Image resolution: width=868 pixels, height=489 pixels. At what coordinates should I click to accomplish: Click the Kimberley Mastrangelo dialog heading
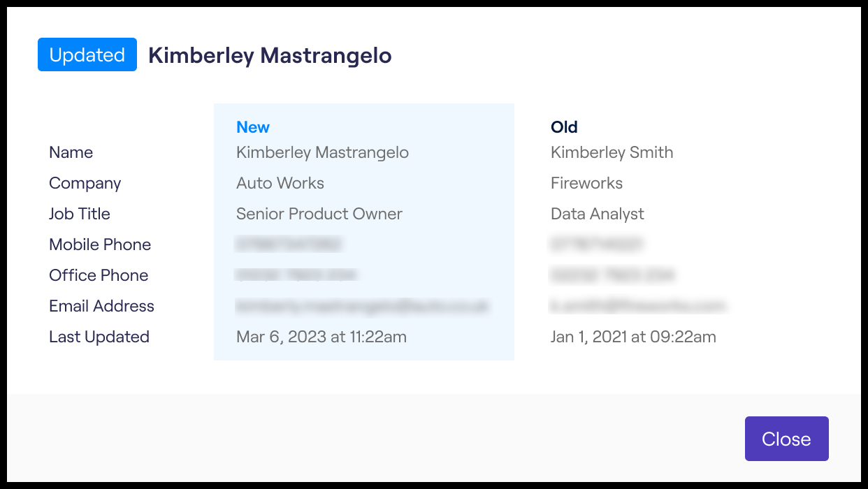270,55
